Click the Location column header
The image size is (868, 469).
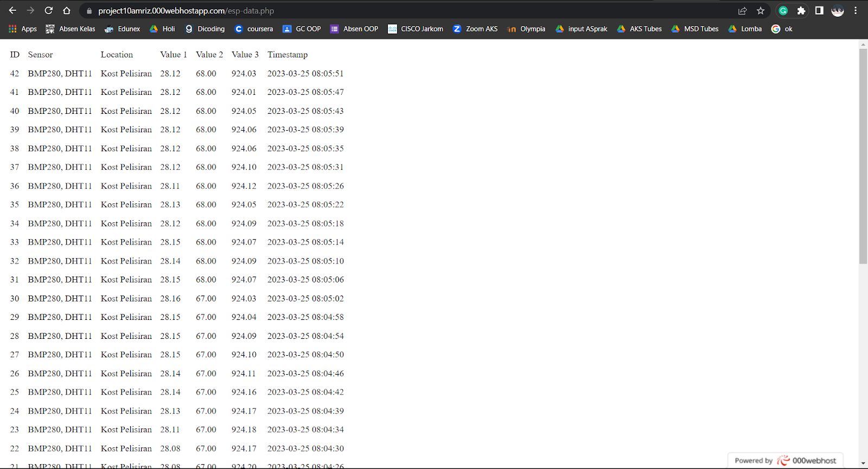(x=117, y=55)
